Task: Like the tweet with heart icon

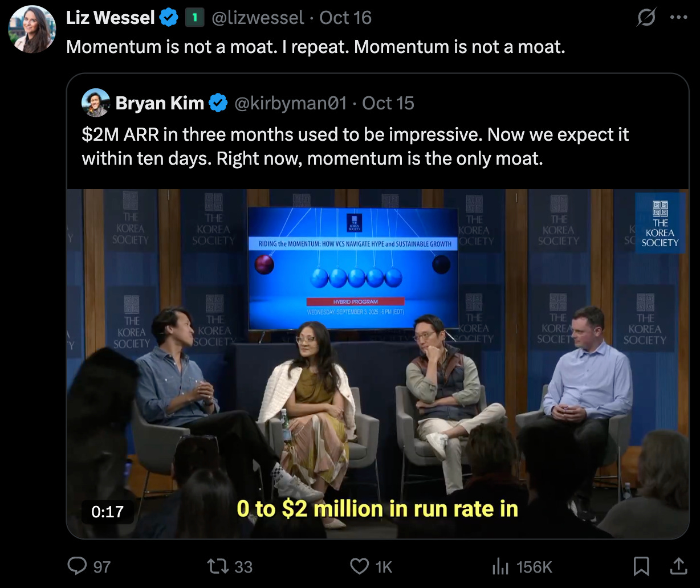Action: click(359, 566)
